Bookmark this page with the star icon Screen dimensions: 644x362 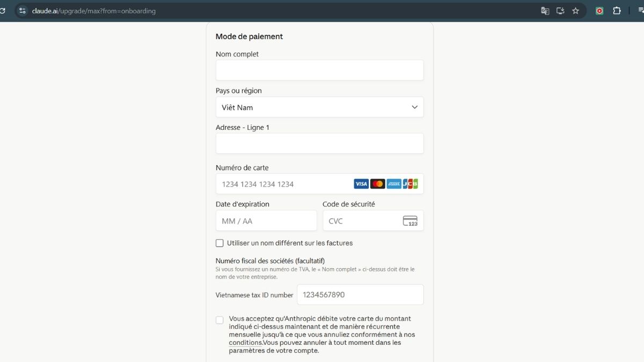coord(576,11)
